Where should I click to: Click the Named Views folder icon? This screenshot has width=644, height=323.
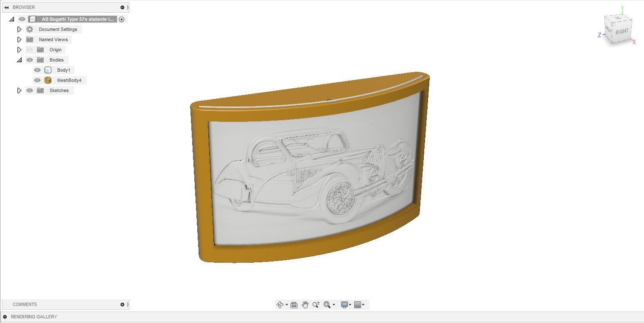pos(30,39)
